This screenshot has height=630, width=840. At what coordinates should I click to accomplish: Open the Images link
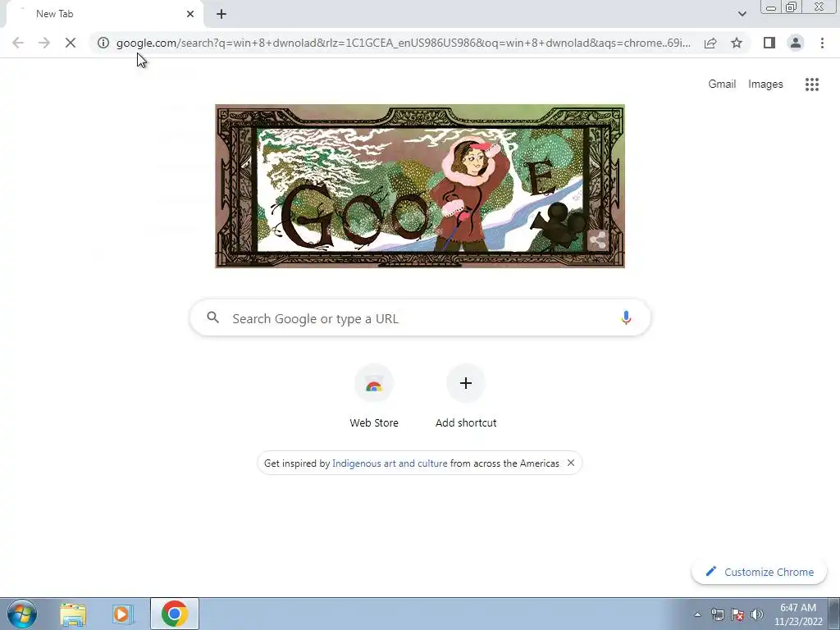click(x=765, y=84)
